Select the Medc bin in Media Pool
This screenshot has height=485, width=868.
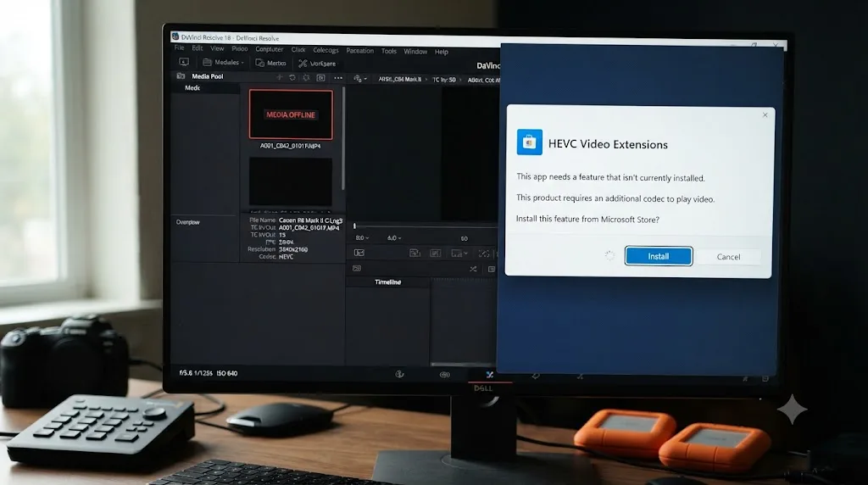(192, 88)
